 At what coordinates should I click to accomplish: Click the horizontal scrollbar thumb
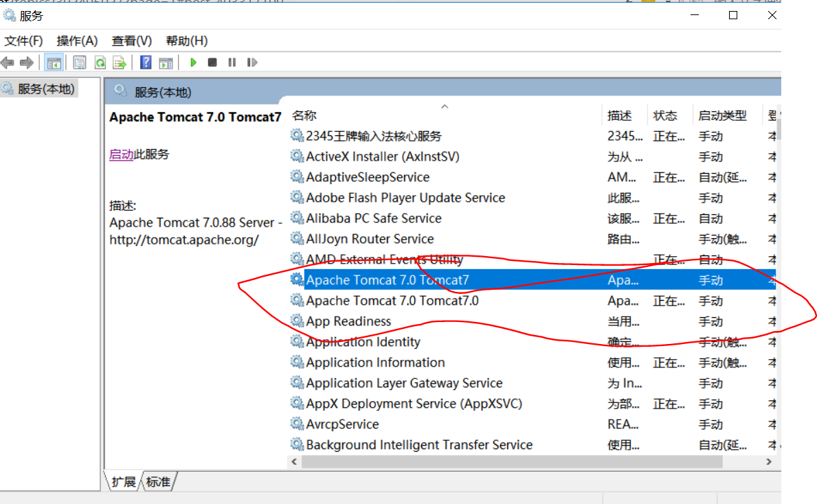tap(512, 462)
